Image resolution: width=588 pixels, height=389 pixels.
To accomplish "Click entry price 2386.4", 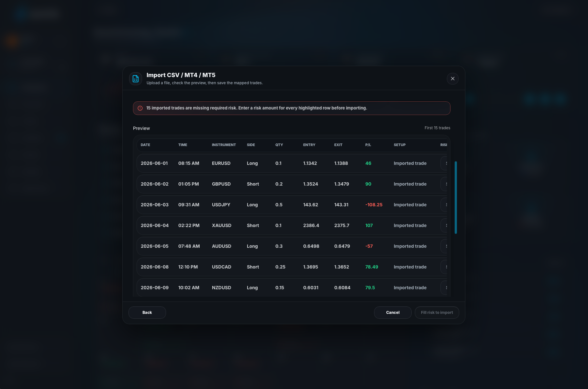I will [311, 225].
